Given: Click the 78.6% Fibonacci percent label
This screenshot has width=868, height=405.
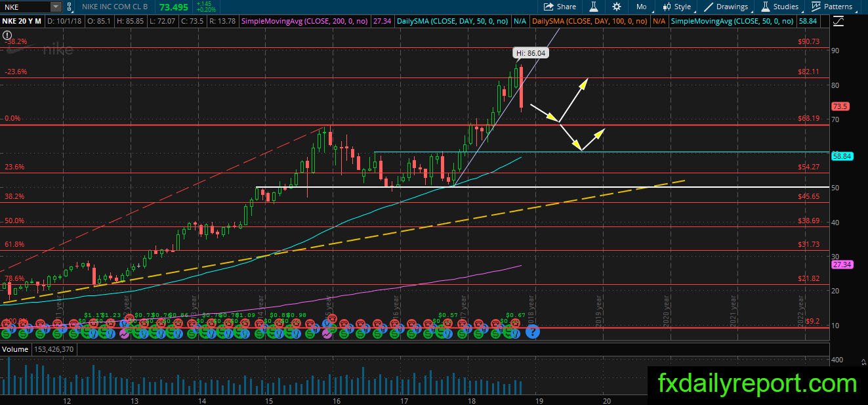Looking at the screenshot, I should (14, 278).
